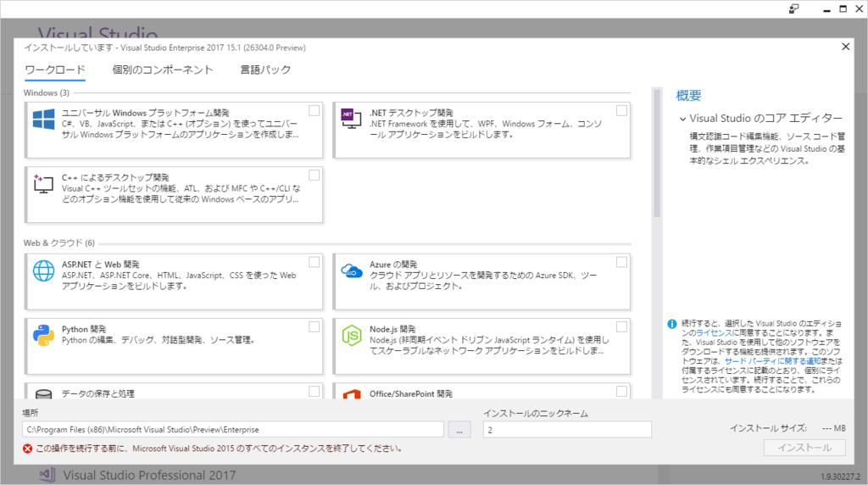Click the C++ desktop development monitor icon
This screenshot has height=485, width=868.
43,184
